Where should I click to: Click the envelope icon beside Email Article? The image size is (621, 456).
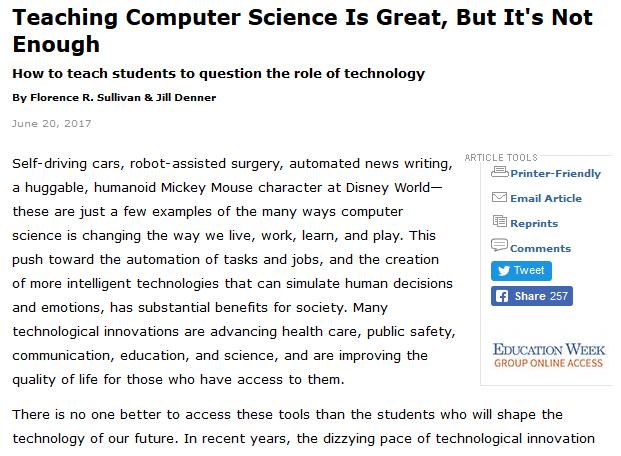tap(499, 197)
